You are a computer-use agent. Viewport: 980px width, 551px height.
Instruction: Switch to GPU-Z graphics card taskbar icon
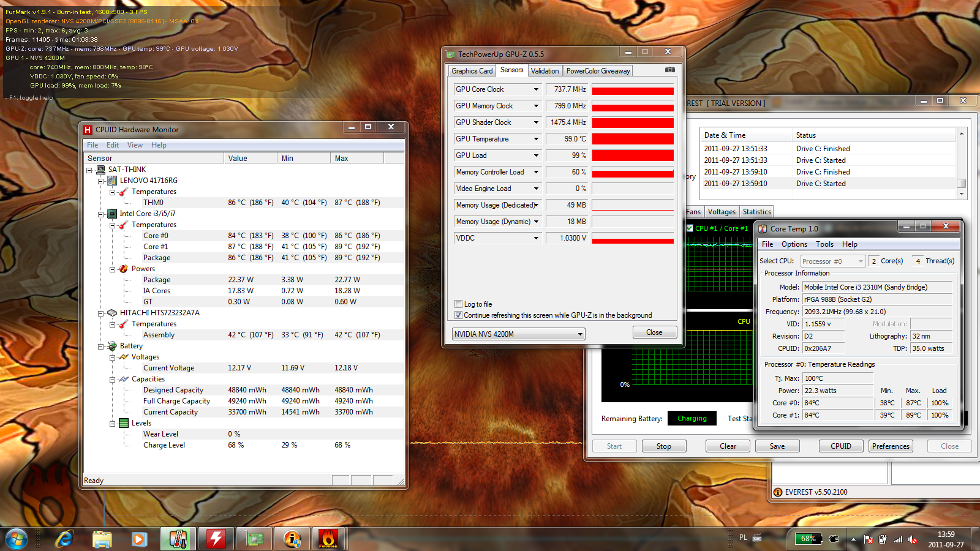click(254, 539)
